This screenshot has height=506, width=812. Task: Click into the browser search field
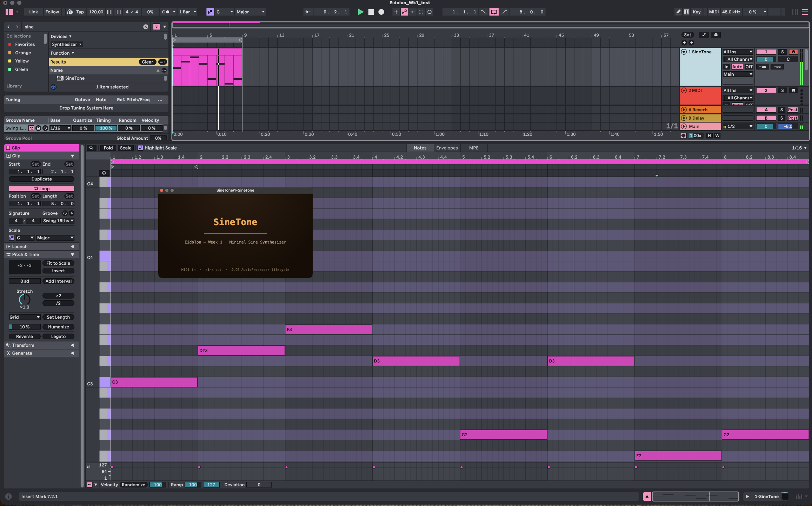[82, 27]
